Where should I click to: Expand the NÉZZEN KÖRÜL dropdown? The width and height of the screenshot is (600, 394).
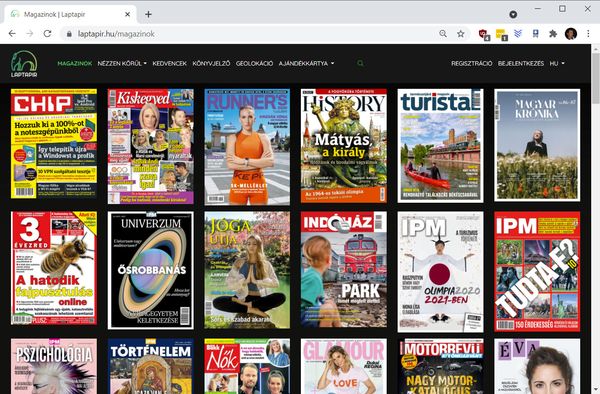click(122, 63)
